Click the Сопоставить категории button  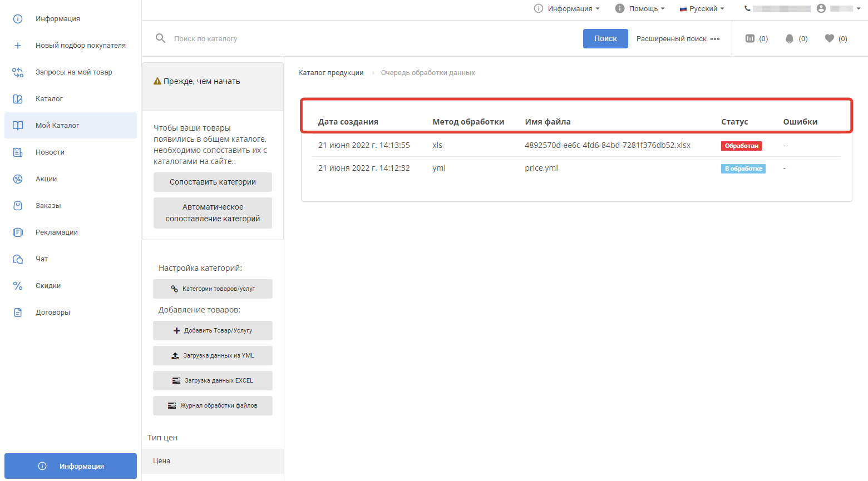click(213, 182)
